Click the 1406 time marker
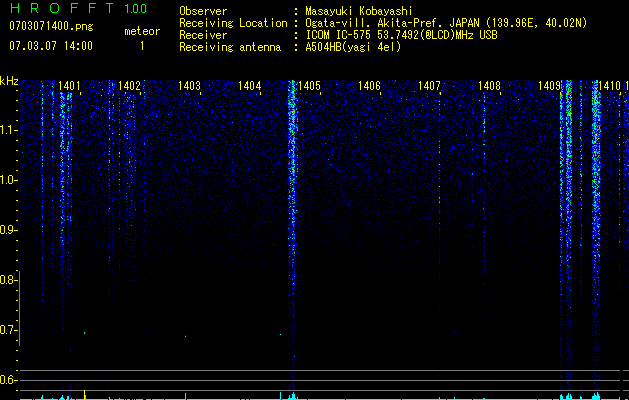 [369, 86]
